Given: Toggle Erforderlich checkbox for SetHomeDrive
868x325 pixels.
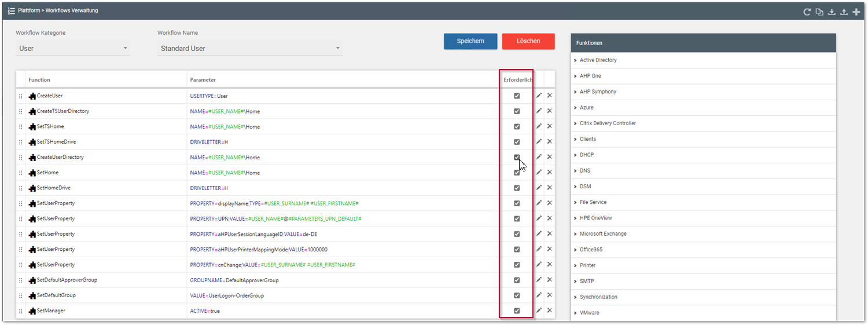Looking at the screenshot, I should click(x=517, y=188).
